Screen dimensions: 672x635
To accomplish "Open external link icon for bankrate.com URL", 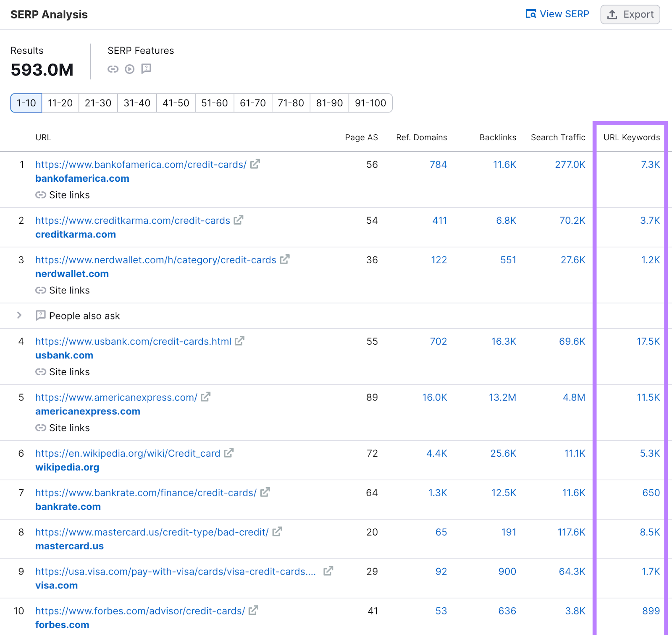I will pyautogui.click(x=265, y=492).
